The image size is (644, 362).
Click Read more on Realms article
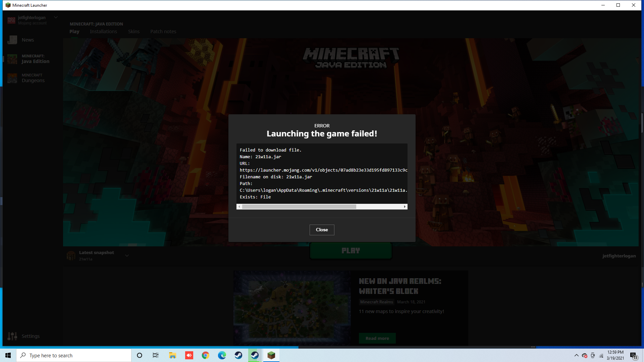(377, 338)
